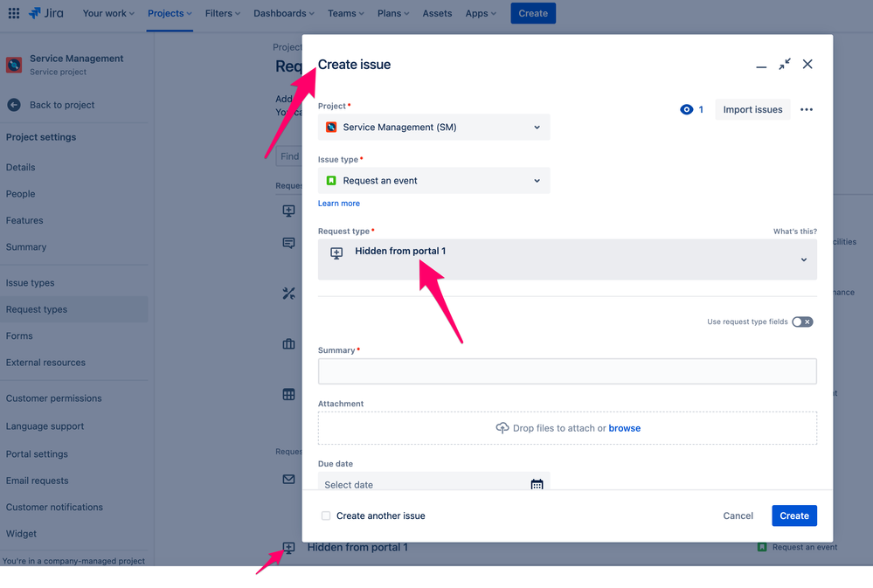
Task: Click the Back to project arrow icon
Action: coord(14,105)
